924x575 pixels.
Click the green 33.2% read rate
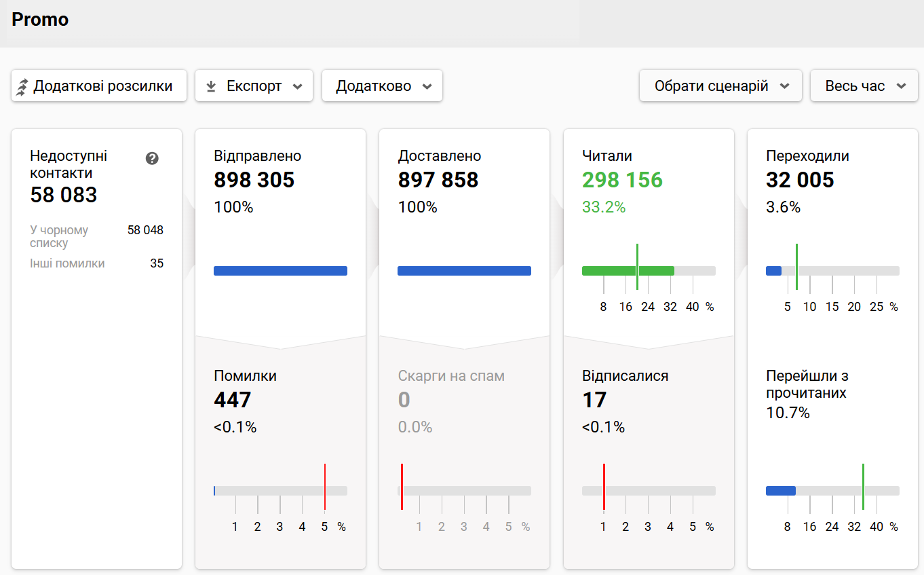click(604, 207)
